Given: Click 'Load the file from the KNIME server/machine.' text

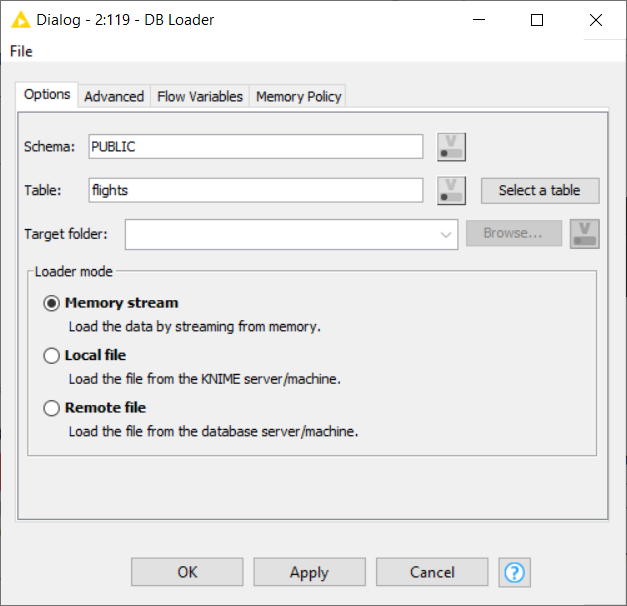Looking at the screenshot, I should click(x=205, y=379).
